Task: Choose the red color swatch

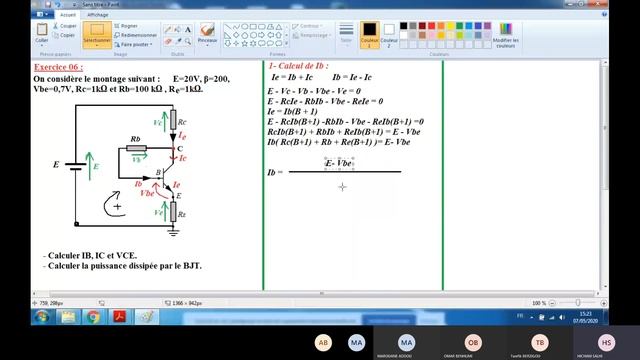Action: pyautogui.click(x=431, y=26)
